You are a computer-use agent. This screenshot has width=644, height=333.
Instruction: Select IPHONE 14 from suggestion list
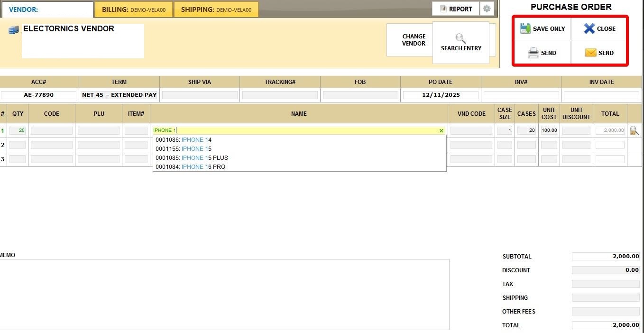[x=184, y=140]
